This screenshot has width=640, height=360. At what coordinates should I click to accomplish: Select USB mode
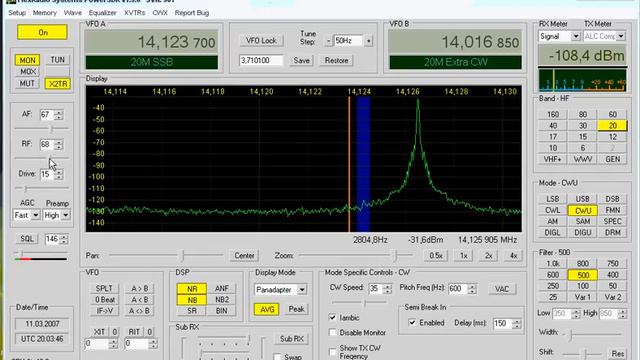(x=582, y=199)
